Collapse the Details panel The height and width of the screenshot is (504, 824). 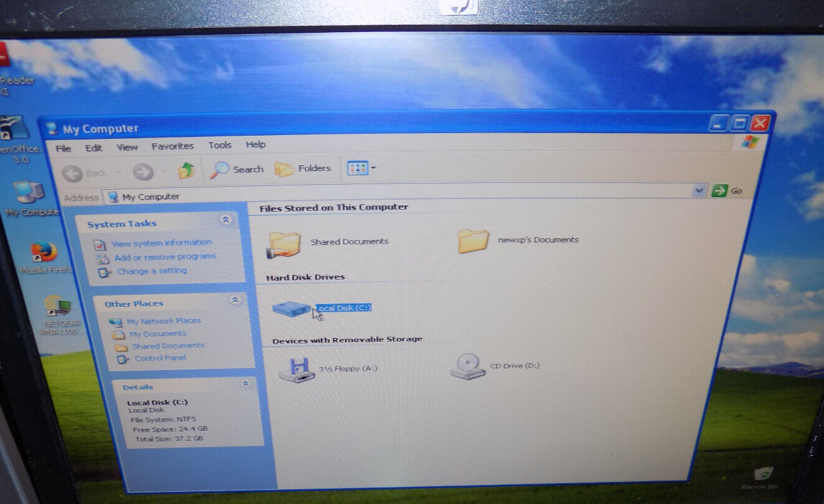245,384
